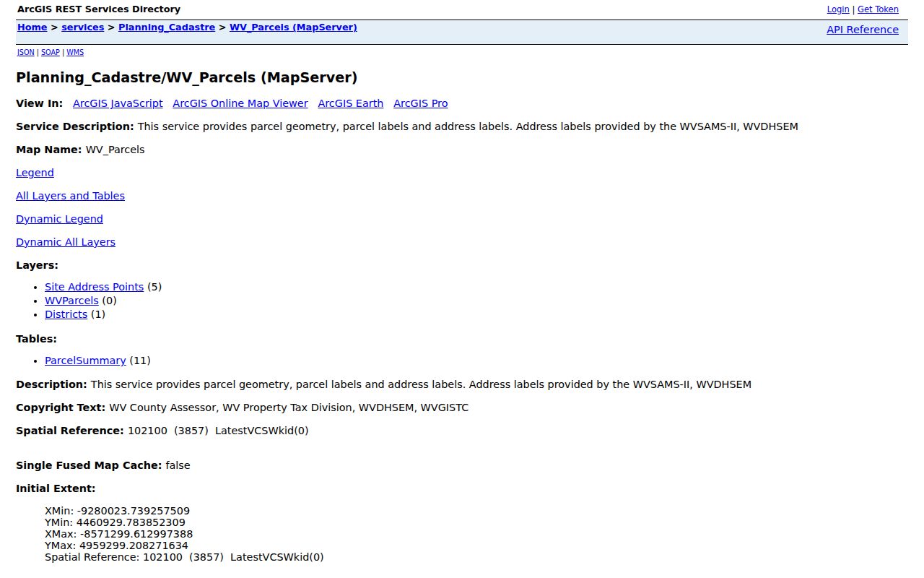Open All Layers and Tables
The height and width of the screenshot is (578, 924).
tap(70, 196)
